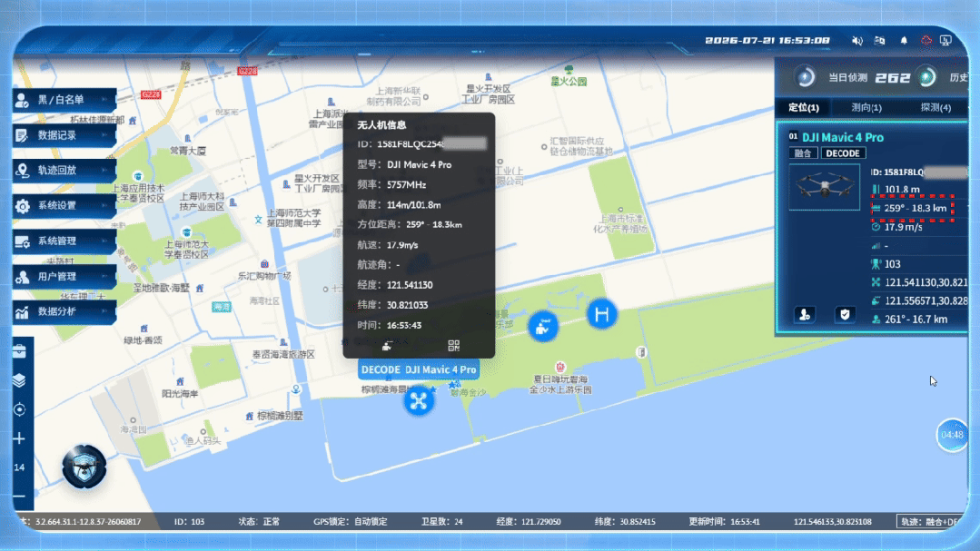Screen dimensions: 980x551
Task: Expand the 数据分析 chevron arrow
Action: tap(104, 311)
